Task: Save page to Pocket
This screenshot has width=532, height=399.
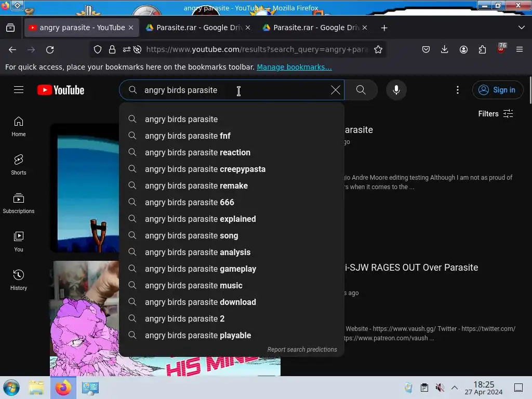Action: pos(426,49)
